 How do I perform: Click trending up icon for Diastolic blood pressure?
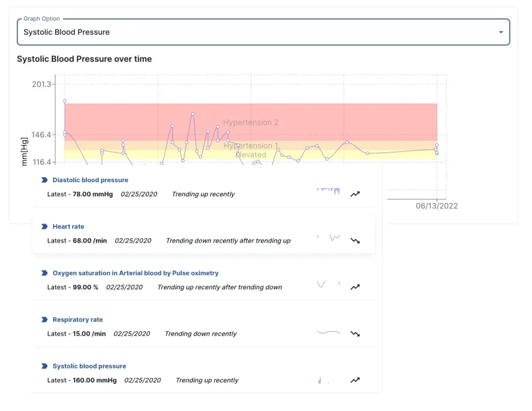point(355,194)
